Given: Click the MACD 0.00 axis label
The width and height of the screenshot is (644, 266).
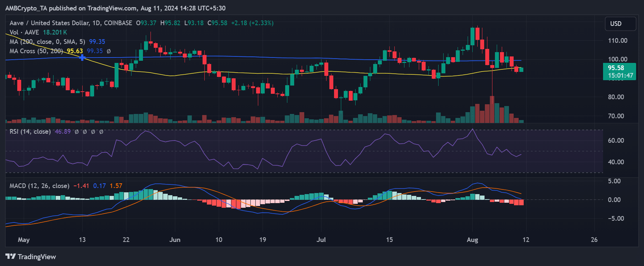Looking at the screenshot, I should click(x=614, y=200).
